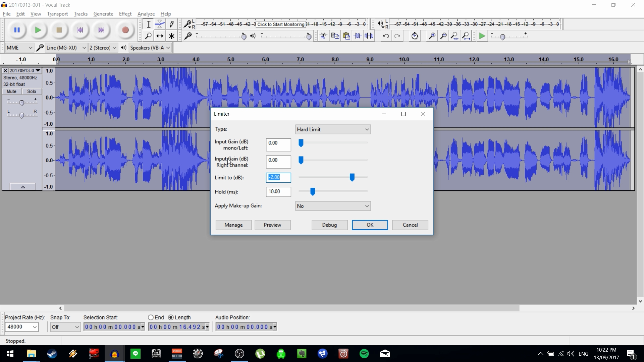This screenshot has height=362, width=644.
Task: Click the Undo icon
Action: pyautogui.click(x=386, y=36)
